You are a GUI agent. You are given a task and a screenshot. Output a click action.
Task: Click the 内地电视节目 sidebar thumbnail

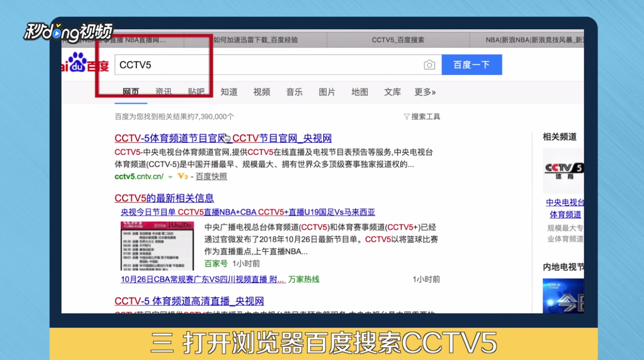pyautogui.click(x=563, y=295)
